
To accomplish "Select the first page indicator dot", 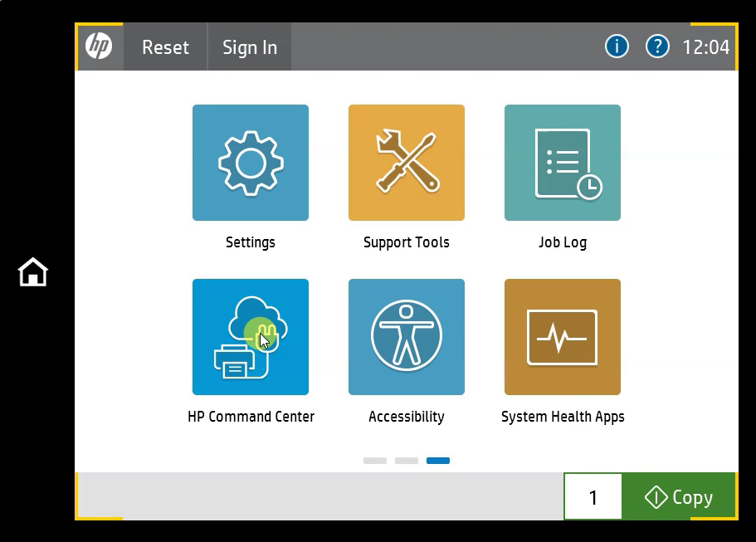I will 374,461.
